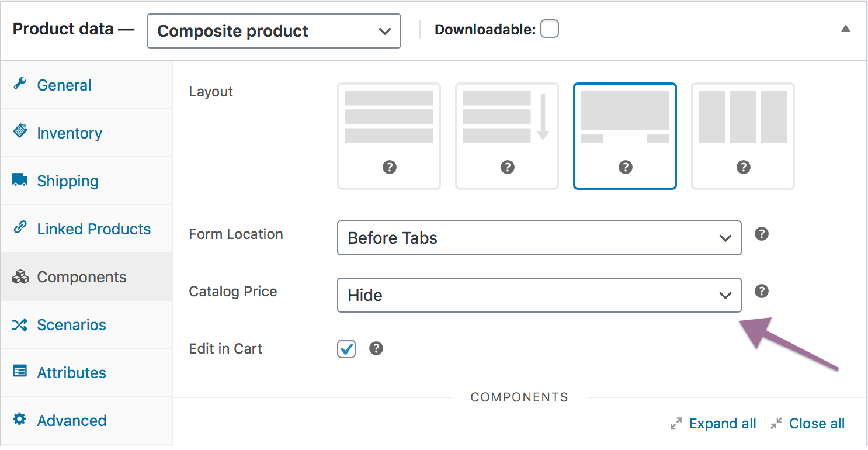Click the Product data heading
Screen dimensions: 868x450
pos(74,29)
